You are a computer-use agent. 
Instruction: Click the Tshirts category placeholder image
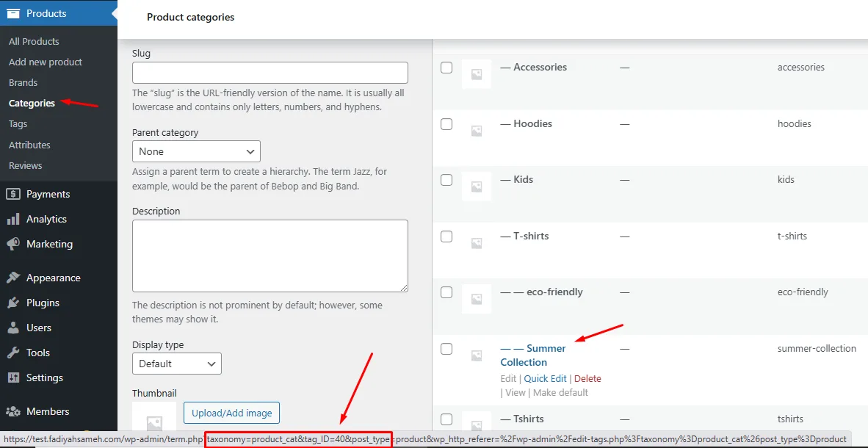[x=476, y=422]
